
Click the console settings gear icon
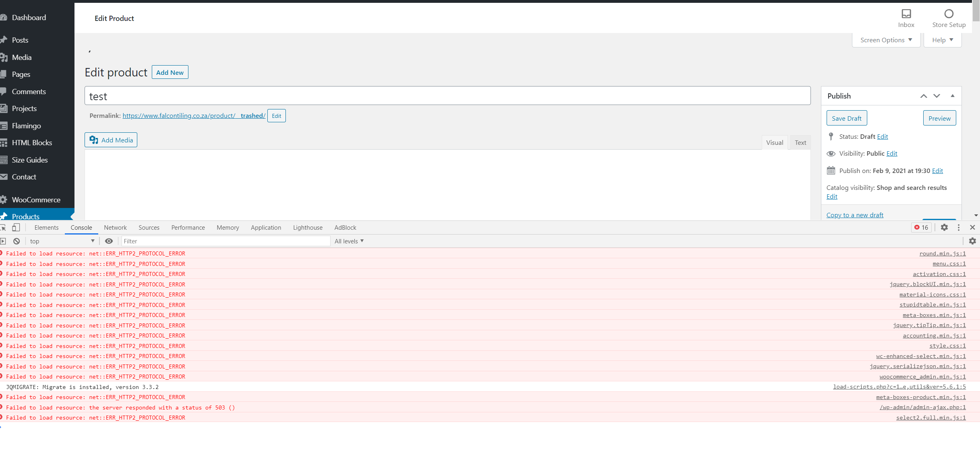pos(972,241)
